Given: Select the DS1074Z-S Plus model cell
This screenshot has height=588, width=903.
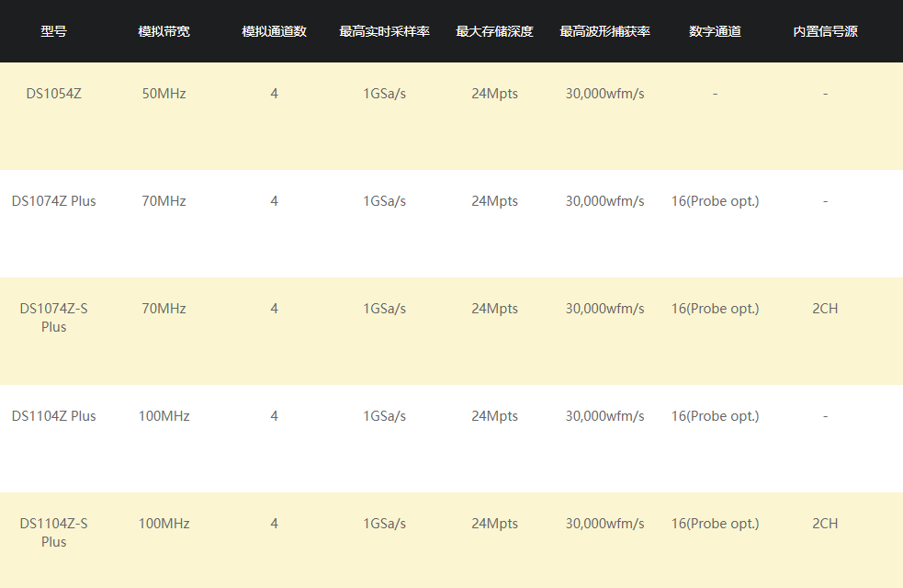Looking at the screenshot, I should click(53, 317).
